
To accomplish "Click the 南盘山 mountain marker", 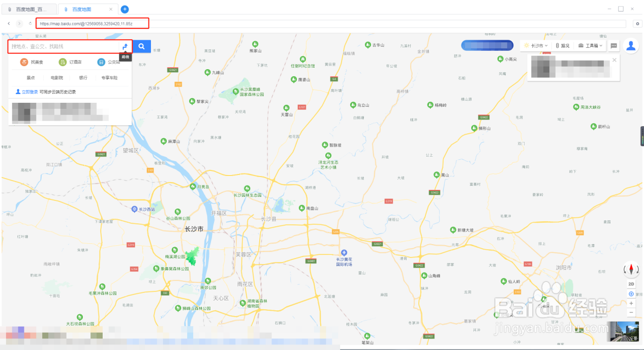I will [301, 208].
